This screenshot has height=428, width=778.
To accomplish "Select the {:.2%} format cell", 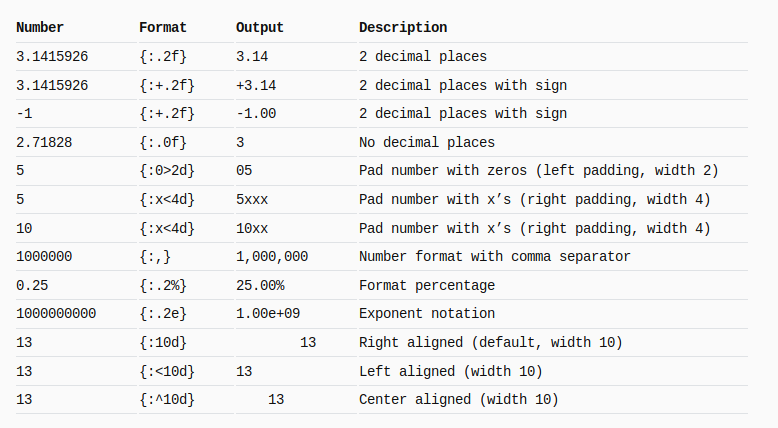I will click(x=163, y=286).
